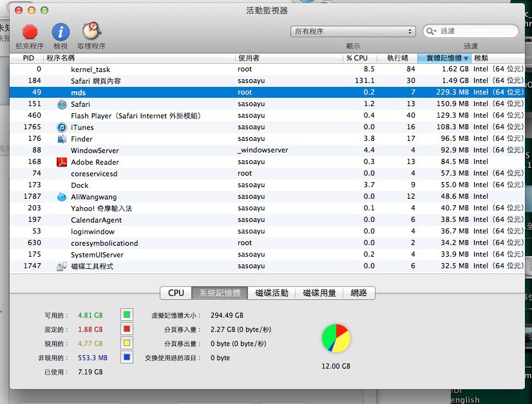Click the iTunes music note icon

coord(62,127)
